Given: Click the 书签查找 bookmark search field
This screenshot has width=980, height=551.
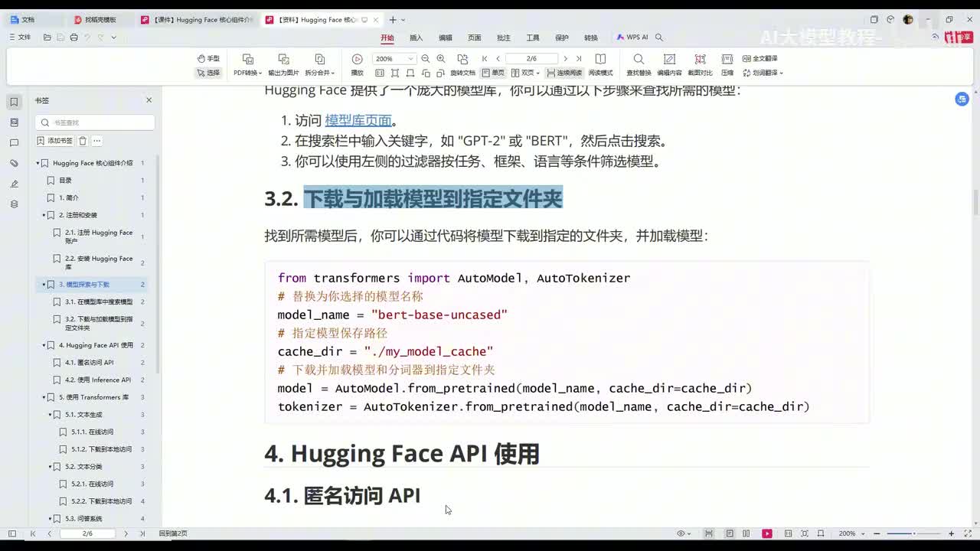Looking at the screenshot, I should click(x=95, y=122).
